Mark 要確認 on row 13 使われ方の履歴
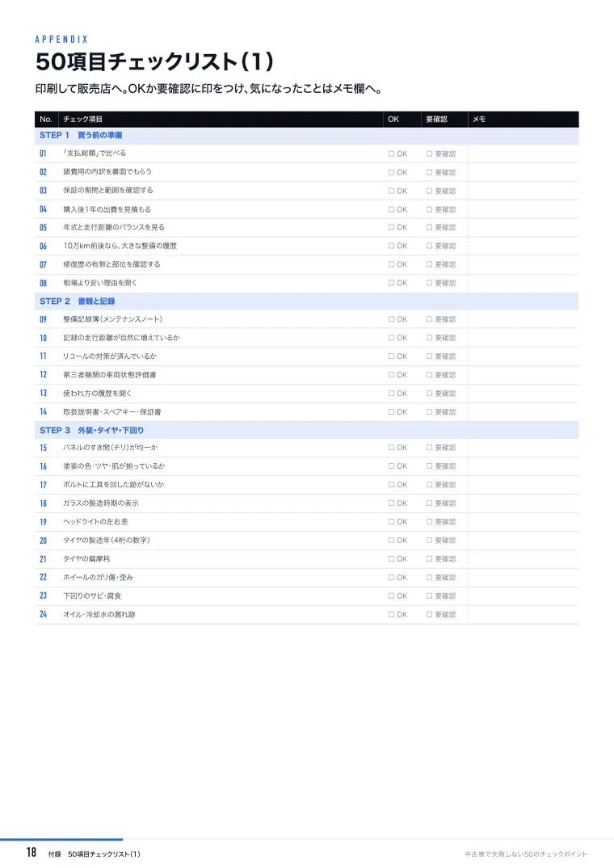614x868 pixels. (x=429, y=394)
